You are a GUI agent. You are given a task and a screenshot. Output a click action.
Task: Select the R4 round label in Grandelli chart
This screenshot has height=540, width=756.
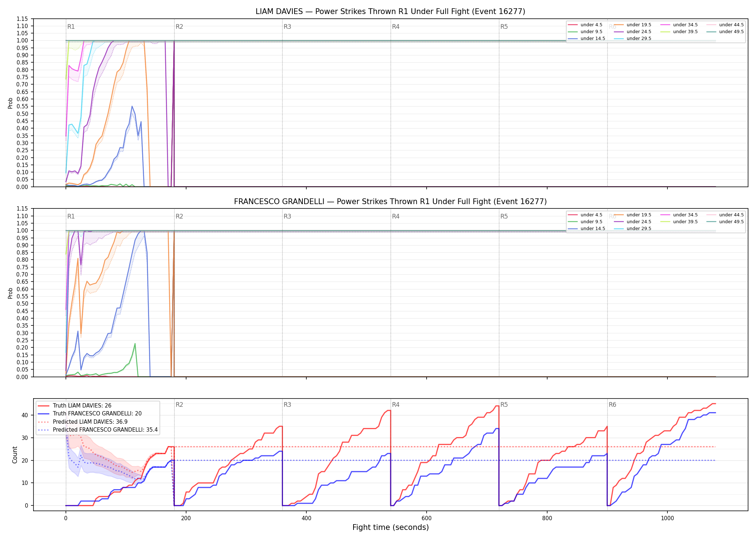tap(396, 216)
